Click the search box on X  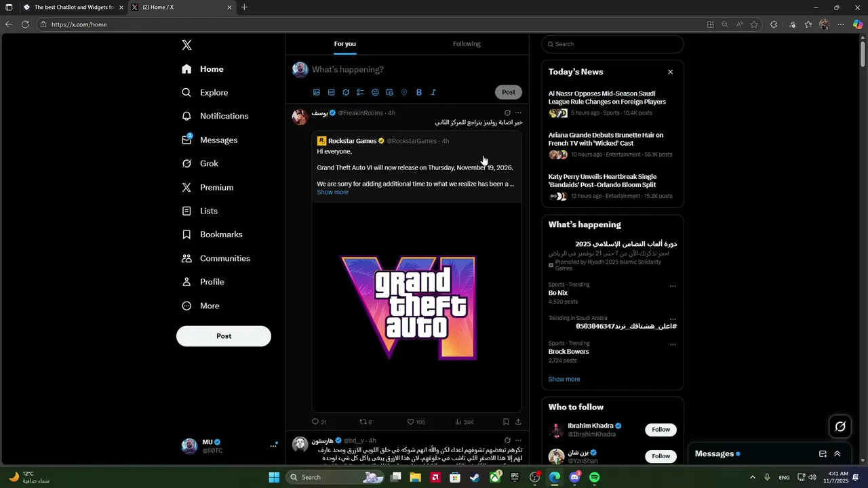click(613, 44)
